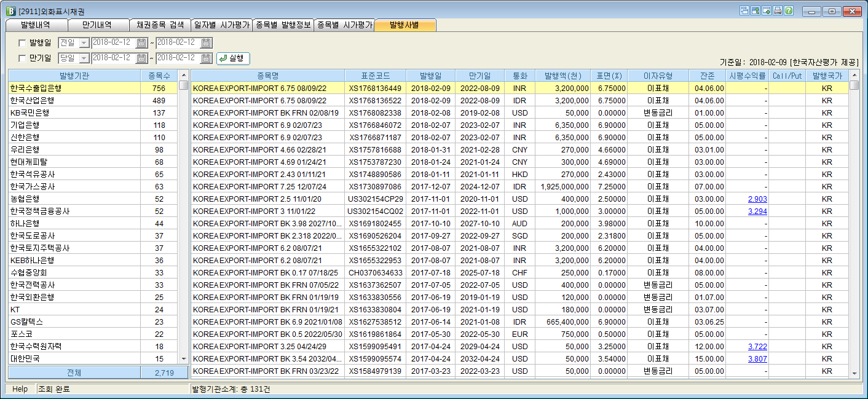Click the issuer list vertical scrollbar thumb

pos(184,85)
